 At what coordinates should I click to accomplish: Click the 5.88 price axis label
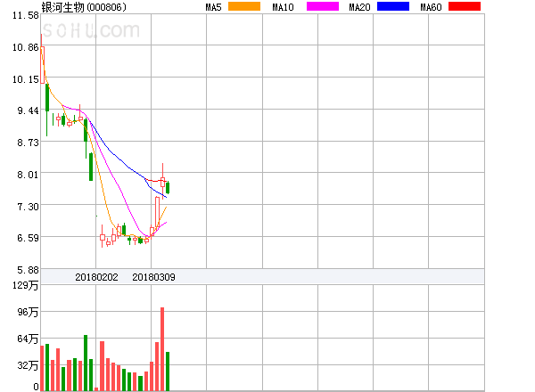pos(28,270)
